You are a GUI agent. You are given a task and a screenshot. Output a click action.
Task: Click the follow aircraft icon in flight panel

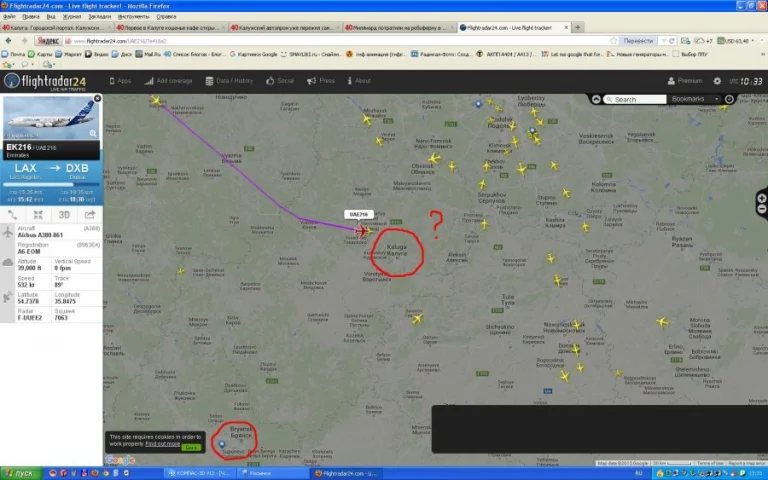click(x=38, y=214)
